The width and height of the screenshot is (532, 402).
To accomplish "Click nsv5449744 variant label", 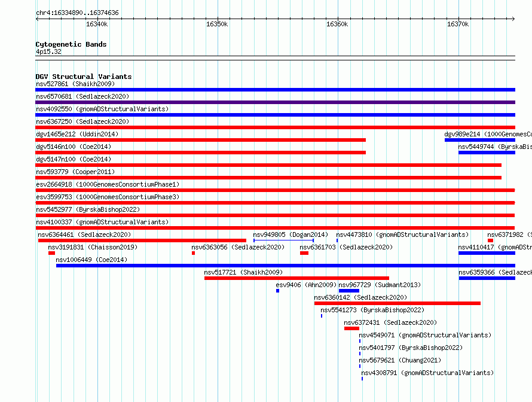I will click(495, 147).
